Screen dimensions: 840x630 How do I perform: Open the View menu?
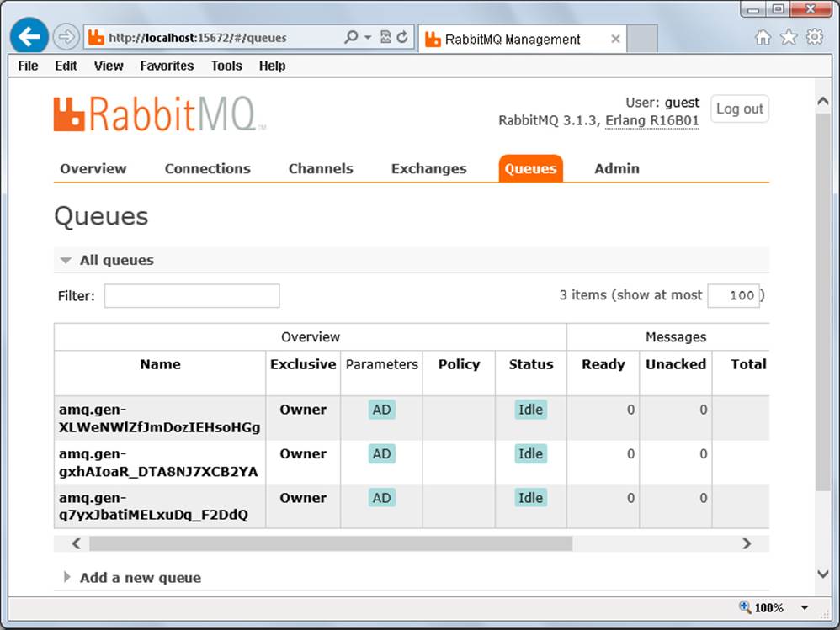pyautogui.click(x=109, y=66)
